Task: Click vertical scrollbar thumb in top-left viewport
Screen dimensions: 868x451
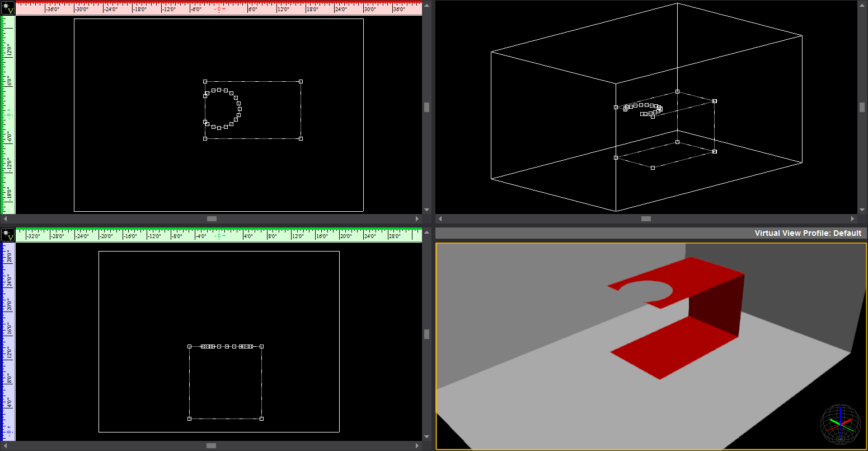Action: tap(427, 107)
